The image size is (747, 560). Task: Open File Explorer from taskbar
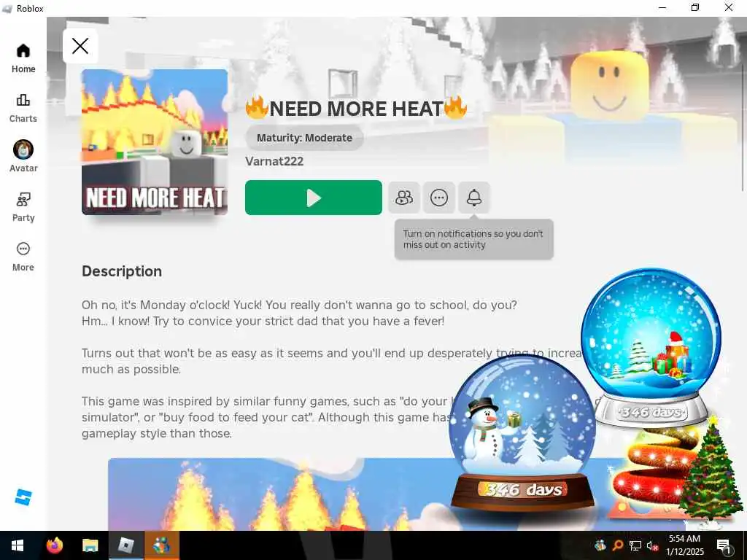90,545
